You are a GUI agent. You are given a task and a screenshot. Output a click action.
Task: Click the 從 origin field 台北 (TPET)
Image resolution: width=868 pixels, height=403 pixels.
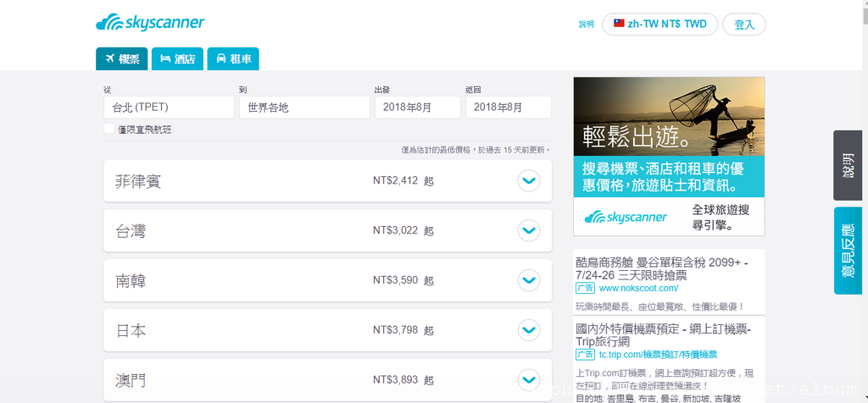(169, 108)
